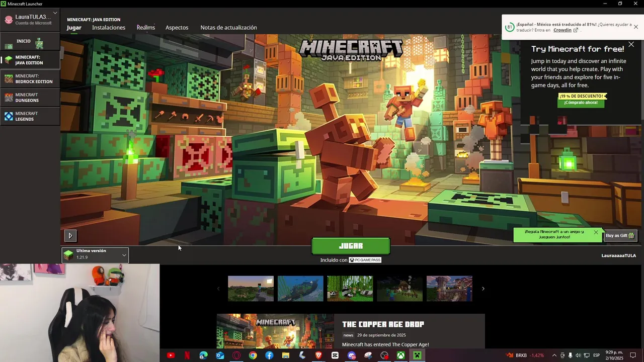Open File Explorer from the taskbar

click(286, 355)
